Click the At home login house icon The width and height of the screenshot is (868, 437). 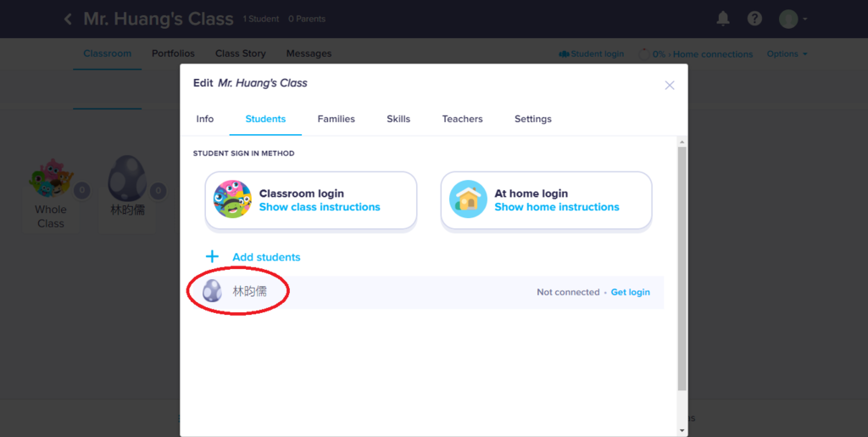coord(468,199)
